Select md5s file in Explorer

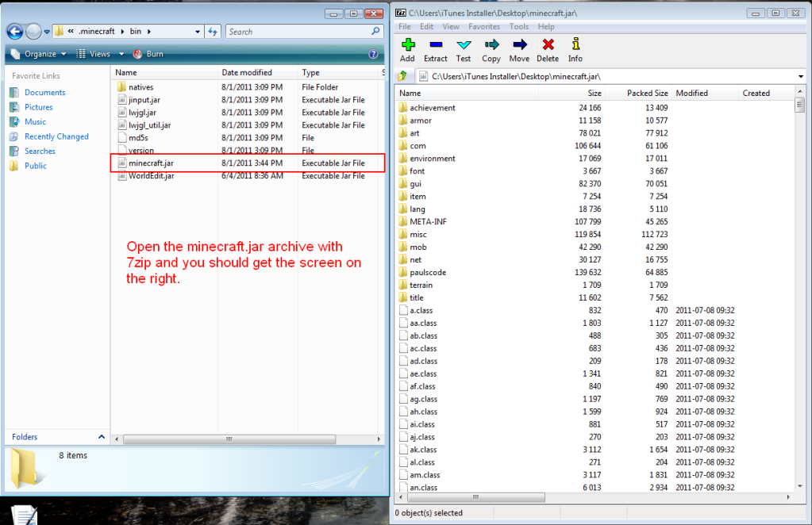(133, 137)
